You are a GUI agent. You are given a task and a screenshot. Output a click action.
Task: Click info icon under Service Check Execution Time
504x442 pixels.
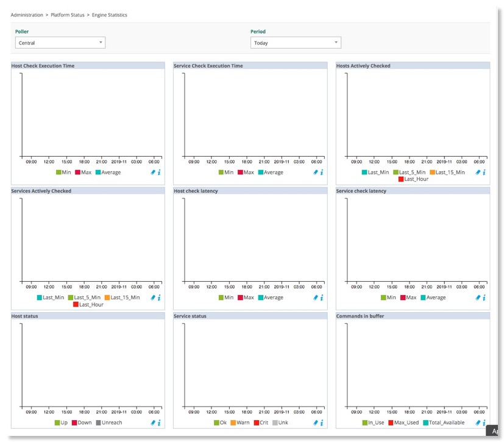click(322, 173)
